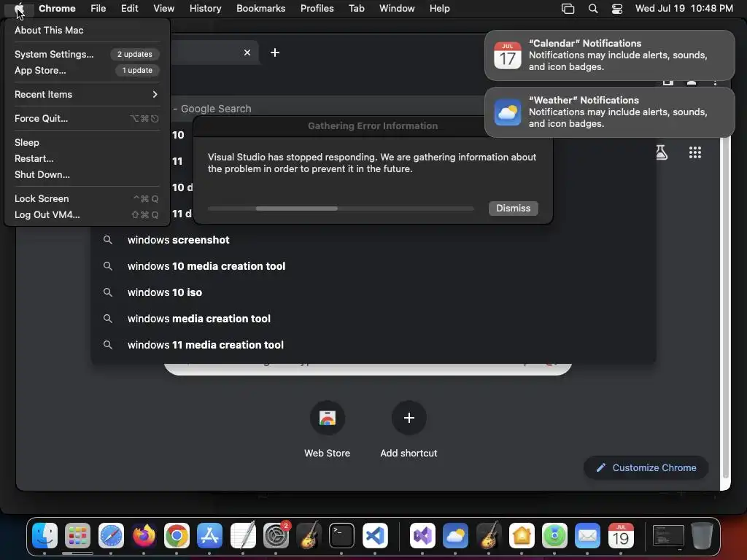This screenshot has width=747, height=560.
Task: Open a new Chrome tab
Action: 275,52
